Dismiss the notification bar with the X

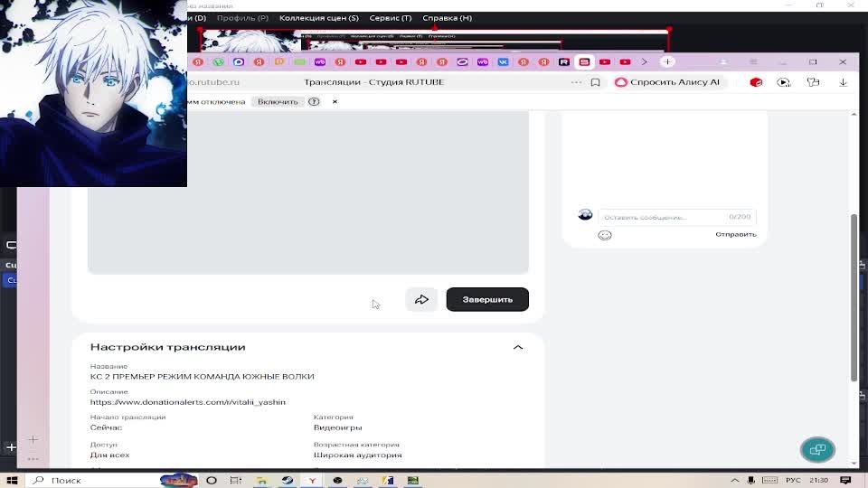(x=335, y=102)
